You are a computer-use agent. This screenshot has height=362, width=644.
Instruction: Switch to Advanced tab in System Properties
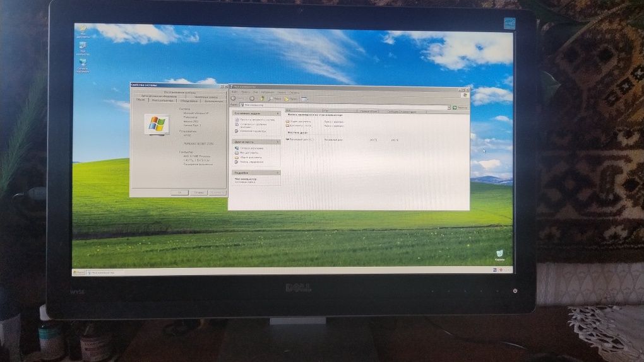point(213,101)
